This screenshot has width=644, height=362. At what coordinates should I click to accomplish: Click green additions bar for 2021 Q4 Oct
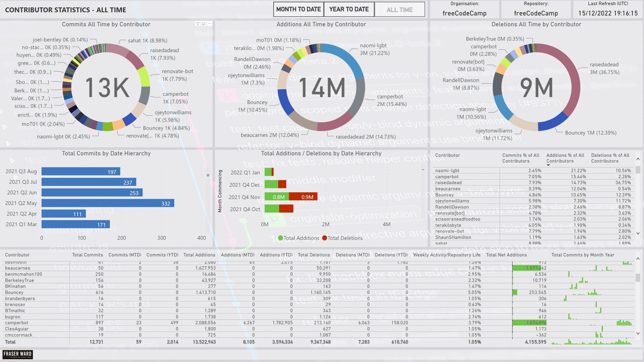coord(272,209)
